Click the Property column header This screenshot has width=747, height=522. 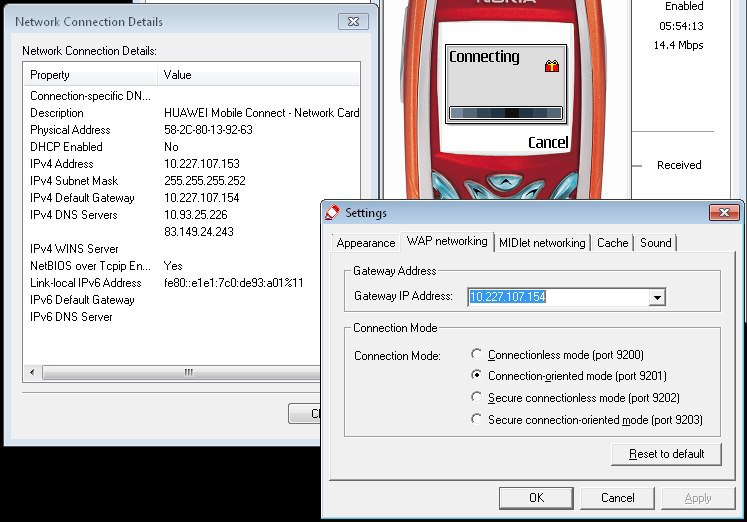coord(91,75)
